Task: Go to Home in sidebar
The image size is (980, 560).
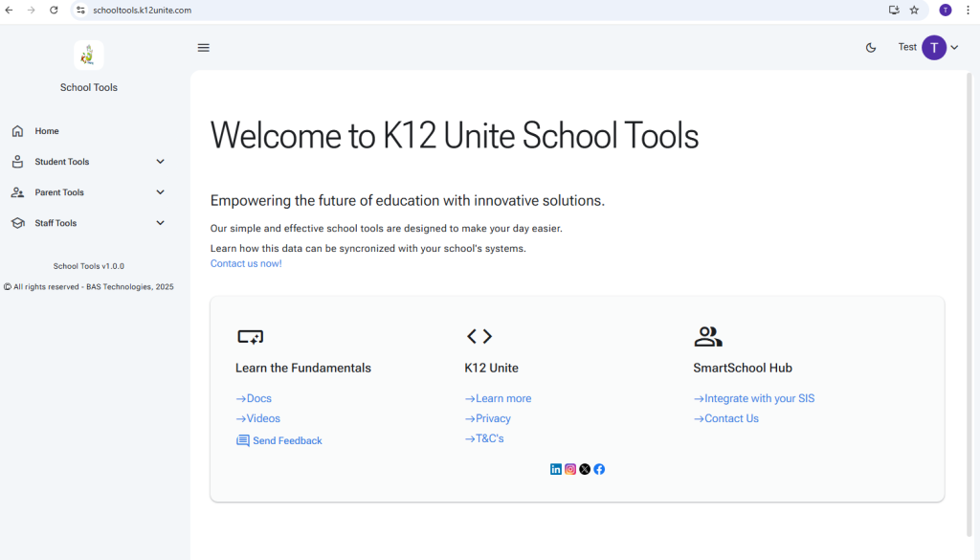Action: coord(47,131)
